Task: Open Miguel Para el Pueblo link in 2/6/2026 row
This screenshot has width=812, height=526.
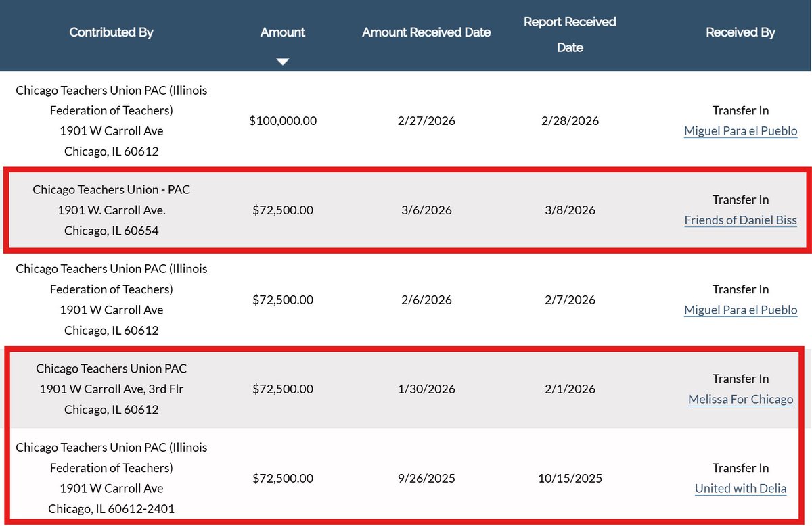Action: (x=740, y=310)
